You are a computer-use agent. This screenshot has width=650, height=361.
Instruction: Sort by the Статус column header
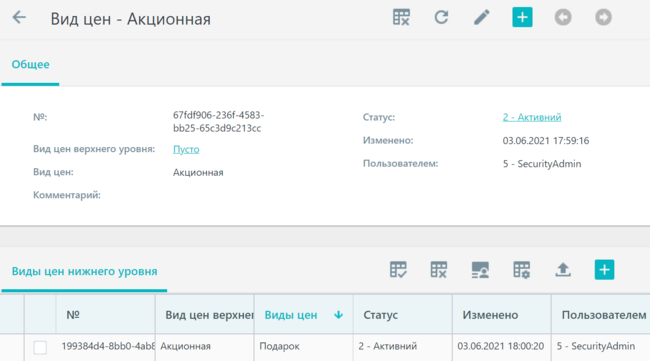click(x=381, y=315)
